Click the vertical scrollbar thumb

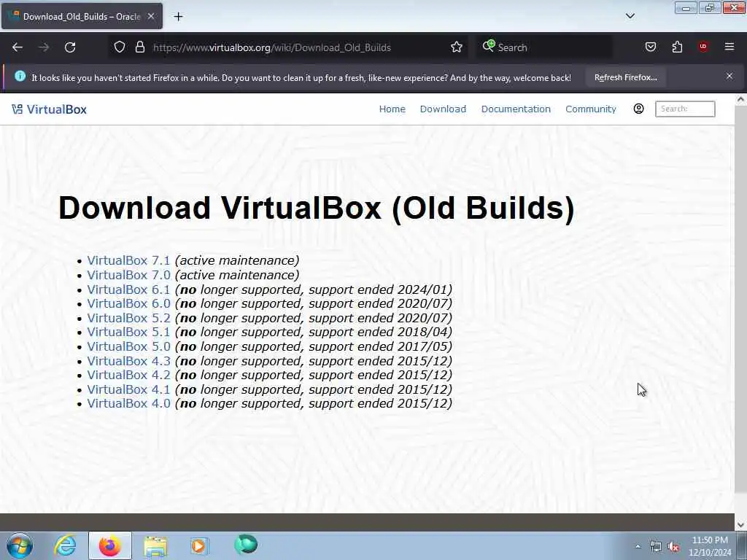pos(740,299)
